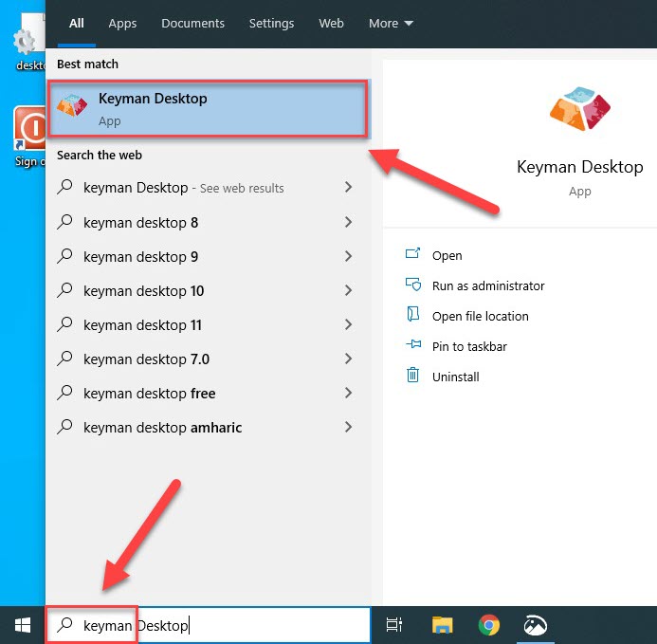
Task: Open Keyman Desktop best match result
Action: (207, 109)
